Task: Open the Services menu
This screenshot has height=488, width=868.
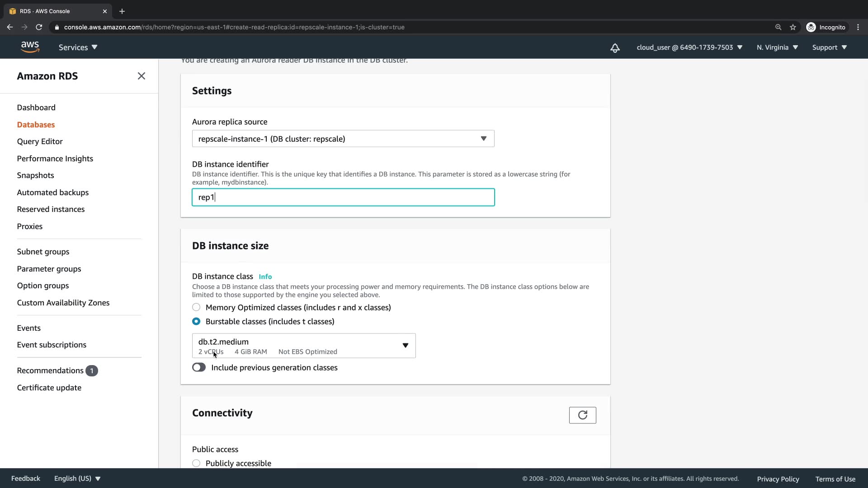Action: [78, 47]
